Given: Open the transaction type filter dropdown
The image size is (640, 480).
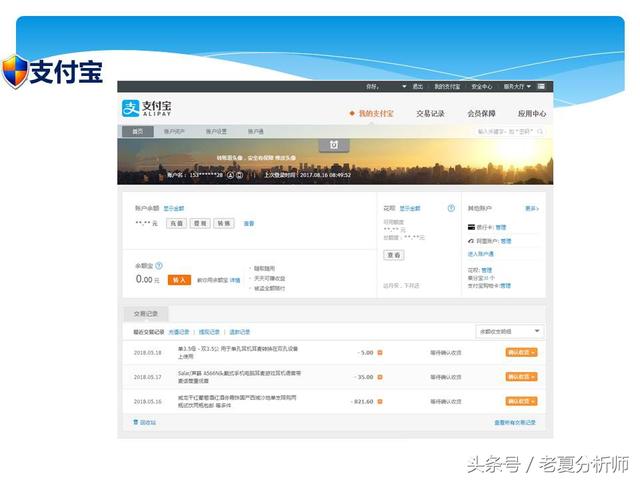Looking at the screenshot, I should click(509, 331).
